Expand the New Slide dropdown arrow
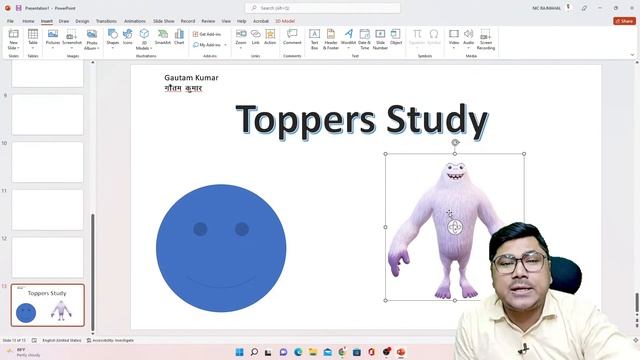Screen dimensions: 640x360 [18, 48]
